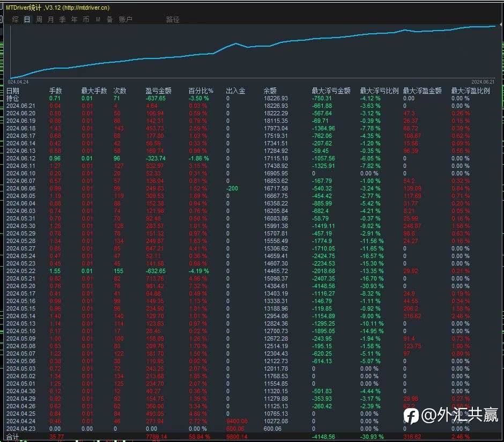Click the 次数 column header

tap(120, 91)
